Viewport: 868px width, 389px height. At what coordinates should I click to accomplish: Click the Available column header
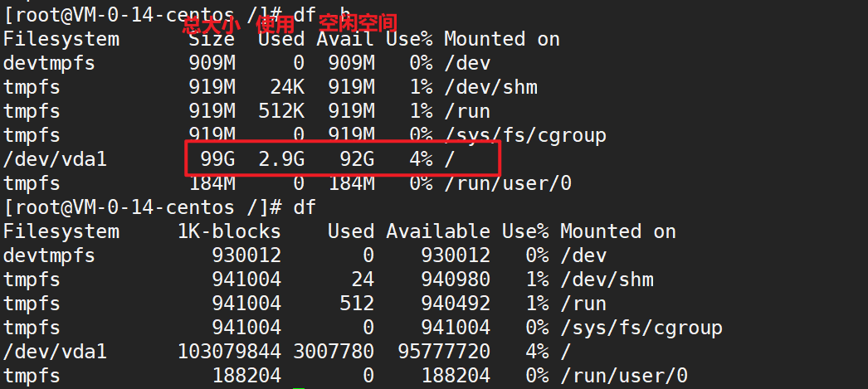point(438,231)
